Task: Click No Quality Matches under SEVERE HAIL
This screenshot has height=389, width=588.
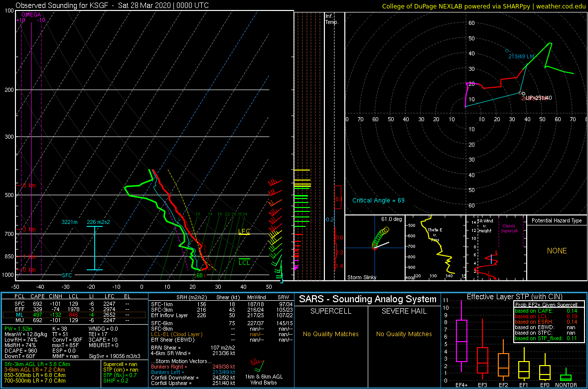Action: tap(404, 334)
